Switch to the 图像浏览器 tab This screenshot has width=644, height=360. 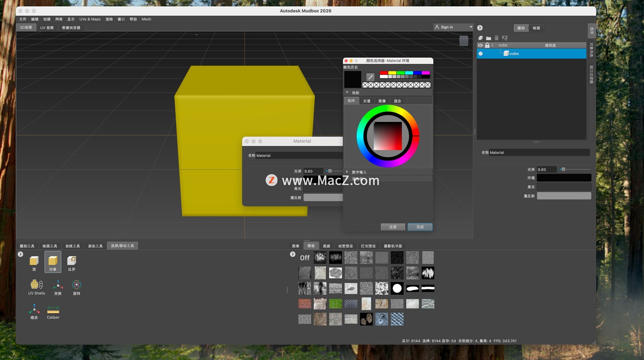click(71, 28)
